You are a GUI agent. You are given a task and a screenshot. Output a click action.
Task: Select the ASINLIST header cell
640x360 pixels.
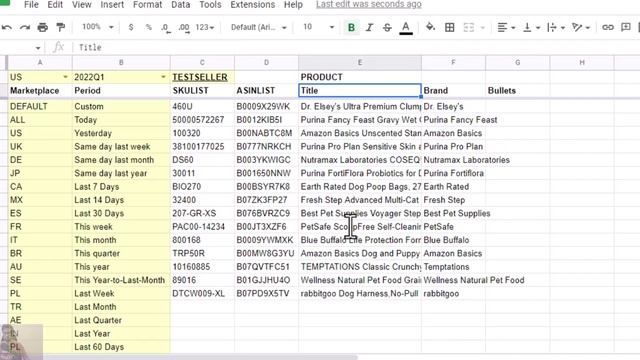(266, 91)
